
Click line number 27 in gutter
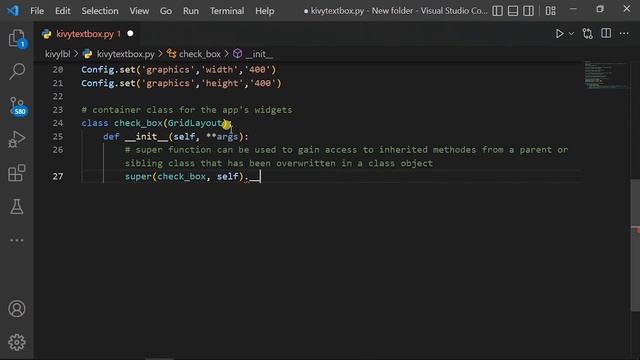(58, 176)
